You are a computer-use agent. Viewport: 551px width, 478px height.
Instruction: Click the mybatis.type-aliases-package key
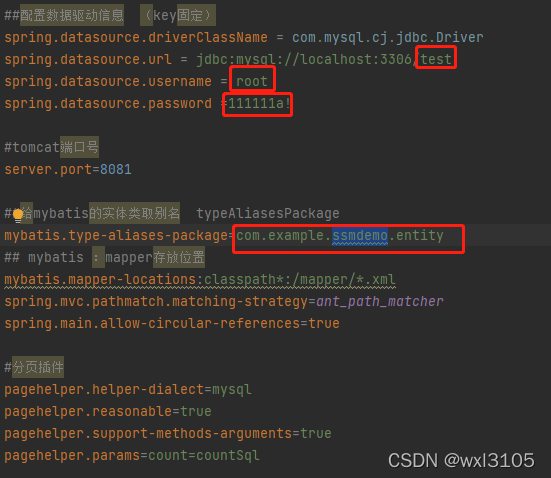(x=116, y=236)
